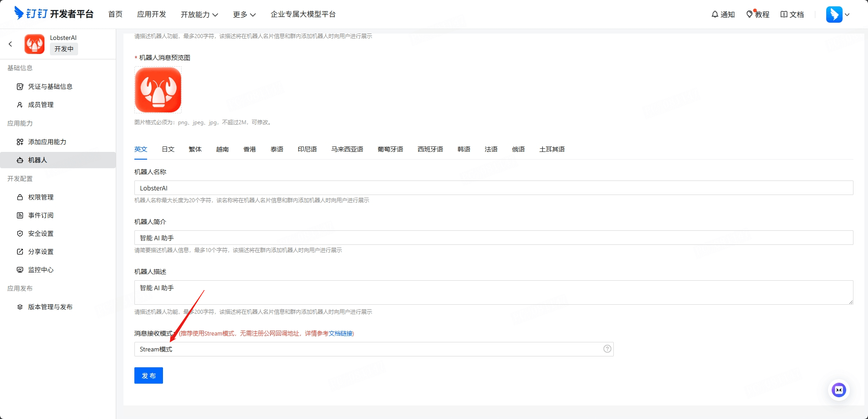Open the 监控中心 monitoring center
This screenshot has height=419, width=868.
tap(40, 269)
